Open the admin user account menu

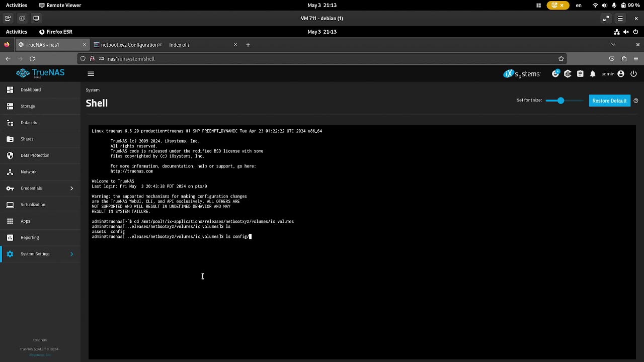click(612, 74)
